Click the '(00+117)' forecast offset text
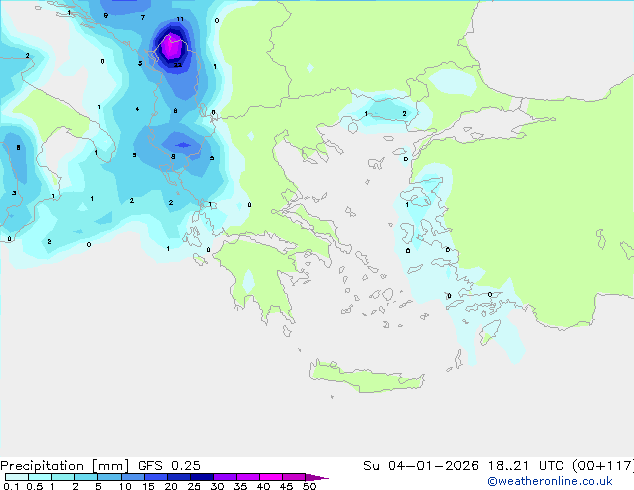Image resolution: width=634 pixels, height=490 pixels. [603, 465]
